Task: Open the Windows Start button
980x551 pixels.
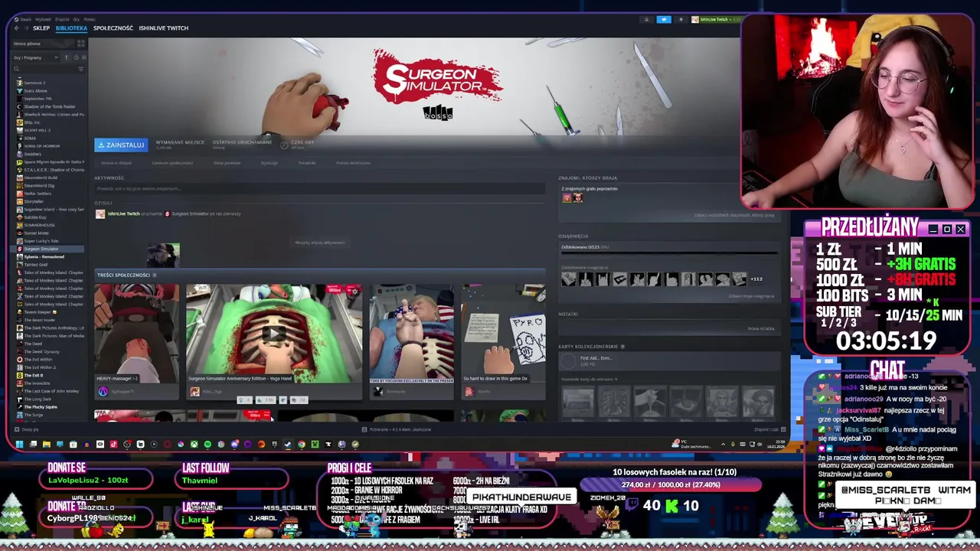Action: pos(19,444)
